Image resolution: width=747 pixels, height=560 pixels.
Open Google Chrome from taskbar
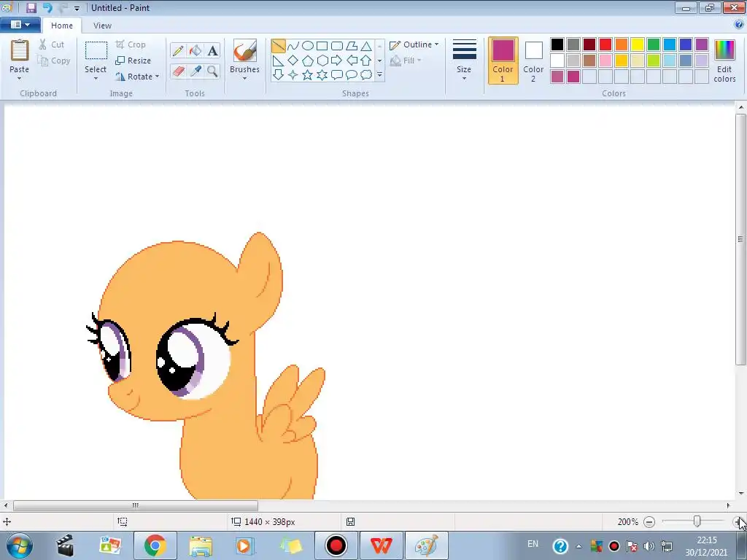tap(155, 545)
